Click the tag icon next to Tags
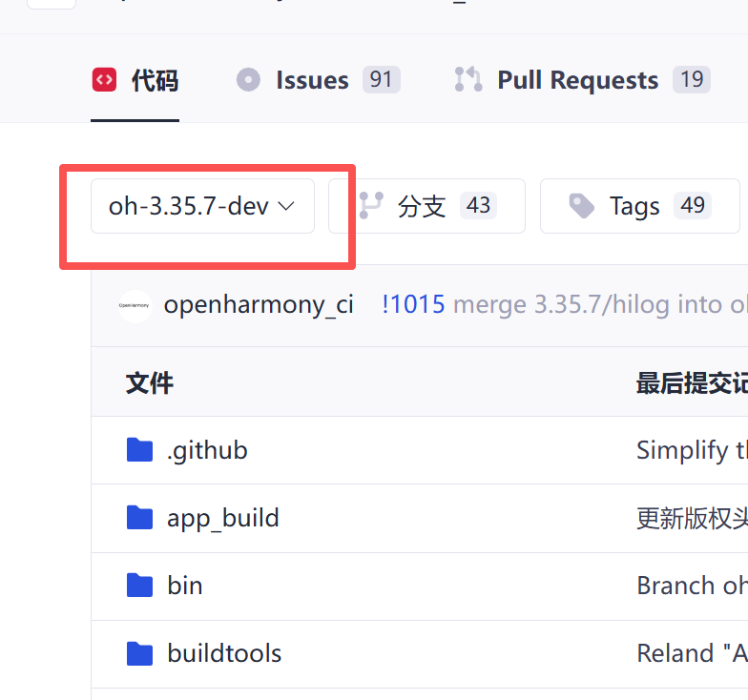This screenshot has height=700, width=748. 582,206
